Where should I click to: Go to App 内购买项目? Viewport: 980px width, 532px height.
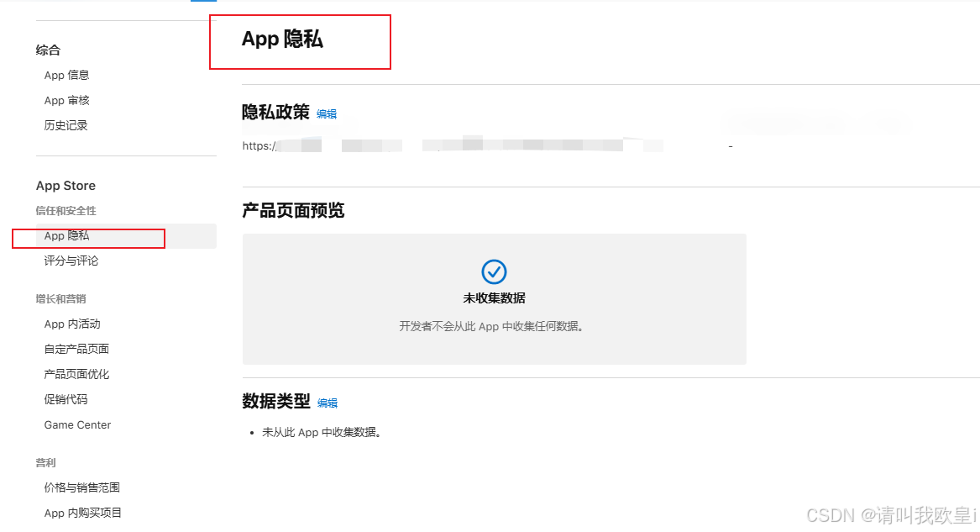click(82, 514)
